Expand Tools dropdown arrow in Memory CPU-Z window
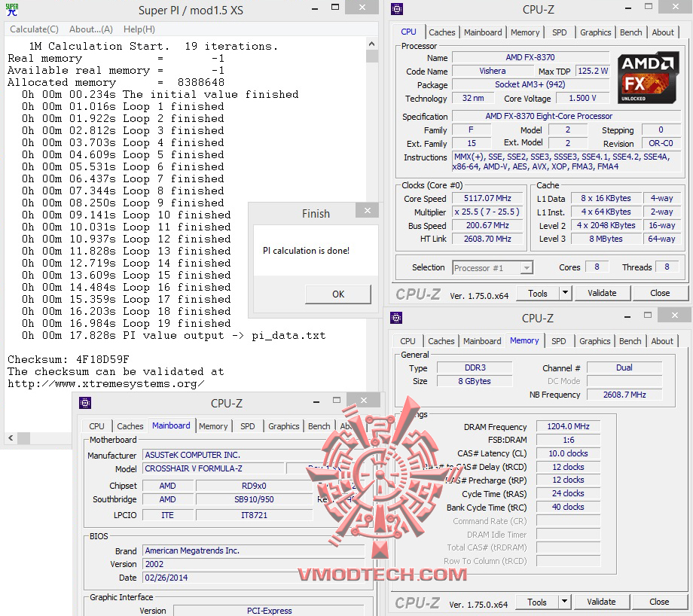Screen dimensions: 693x616 564,602
